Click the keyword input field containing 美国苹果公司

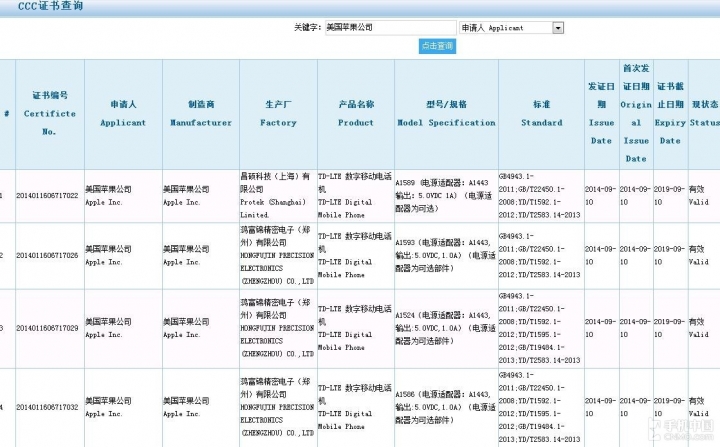pos(391,28)
